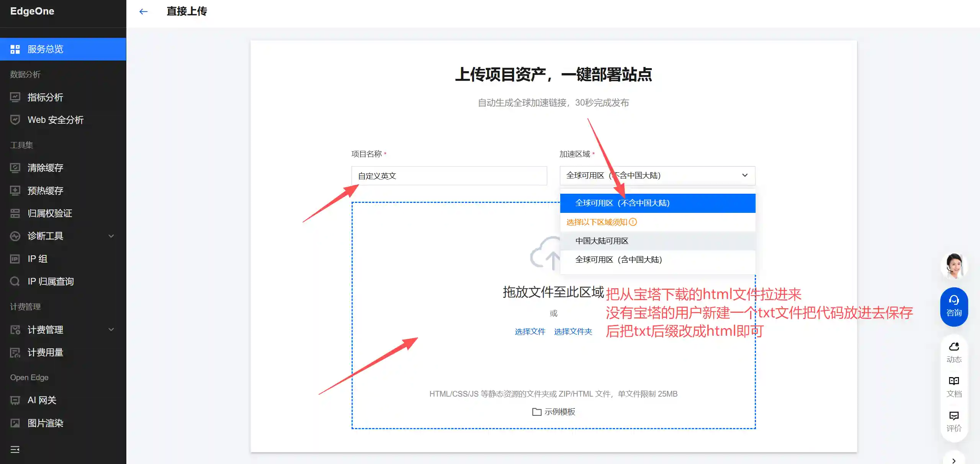Click the 项目名称 input field
This screenshot has height=464, width=980.
click(x=449, y=176)
